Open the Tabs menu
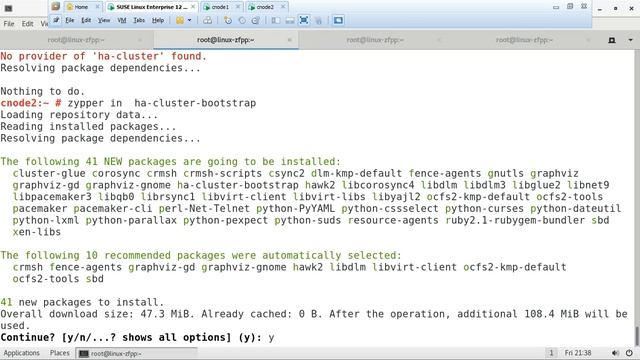Image resolution: width=640 pixels, height=360 pixels. point(139,20)
